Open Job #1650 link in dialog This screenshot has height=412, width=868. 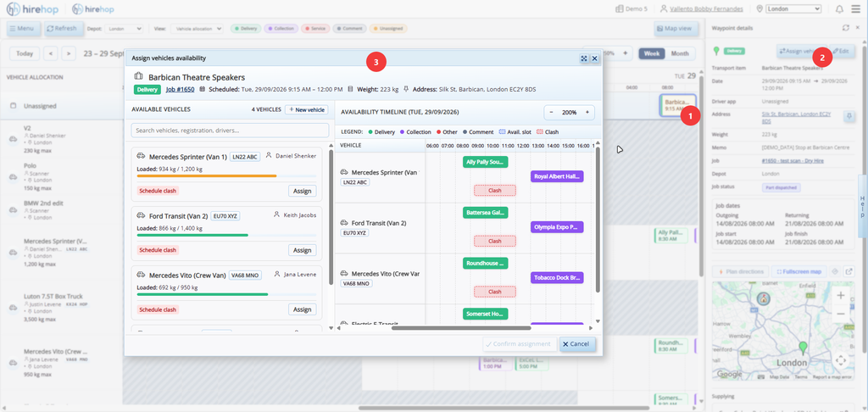click(180, 89)
